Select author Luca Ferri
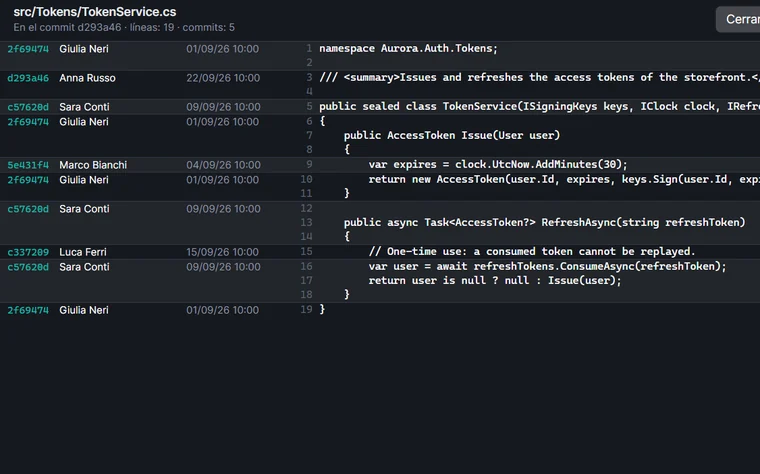The image size is (760, 474). point(83,253)
